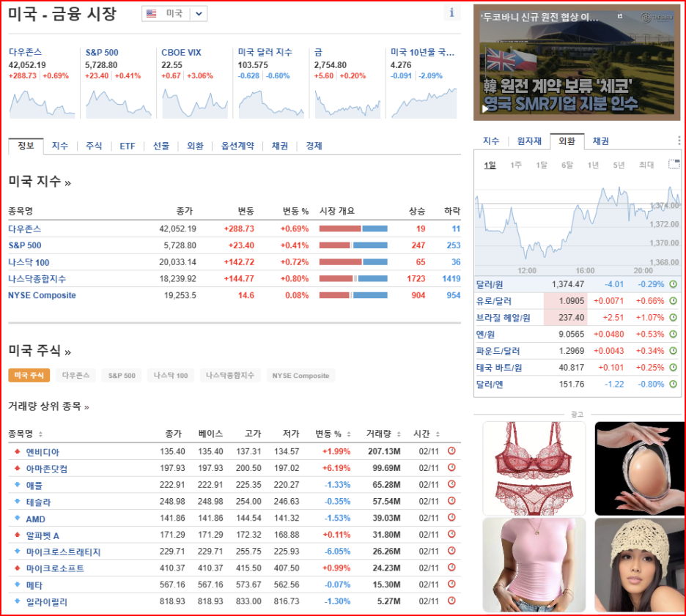Viewport: 686px width, 616px height.
Task: Click the green clock icon for 태국 바트/원
Action: click(x=674, y=367)
